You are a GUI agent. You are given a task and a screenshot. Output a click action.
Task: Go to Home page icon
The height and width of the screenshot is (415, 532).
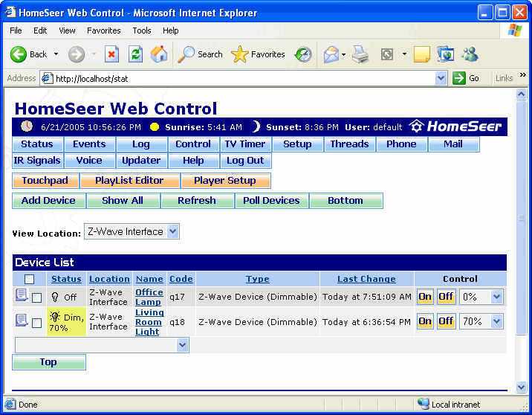coord(159,54)
